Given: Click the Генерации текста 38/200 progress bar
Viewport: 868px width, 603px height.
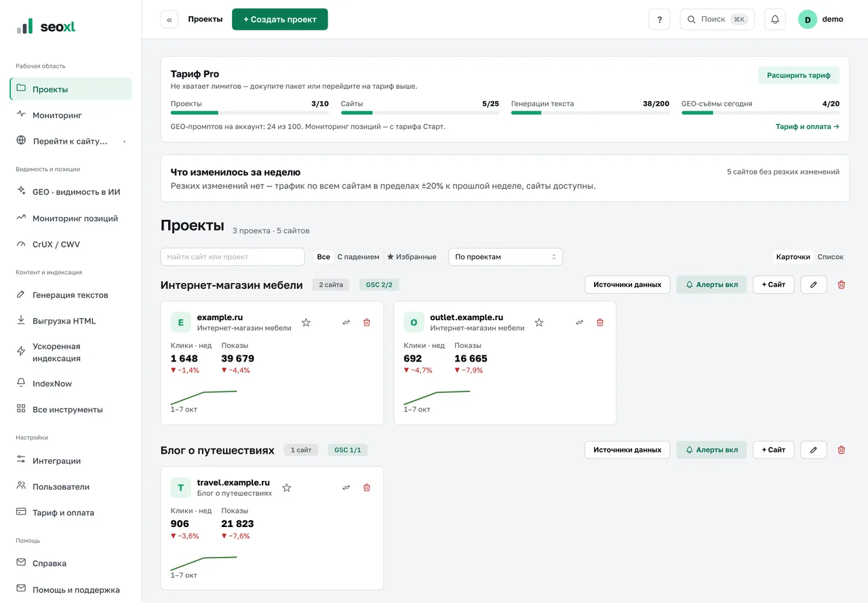Looking at the screenshot, I should click(590, 113).
